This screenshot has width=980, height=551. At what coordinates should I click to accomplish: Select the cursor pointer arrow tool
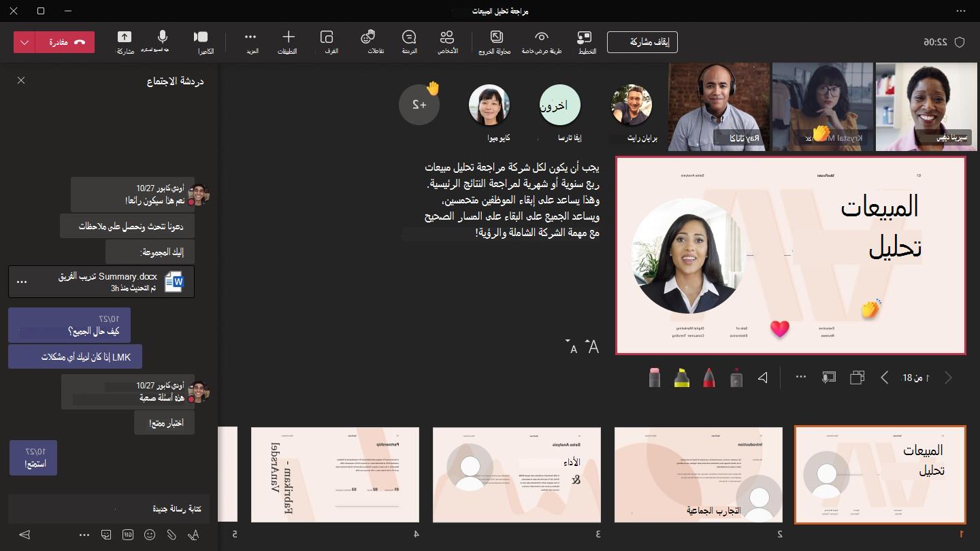point(763,378)
